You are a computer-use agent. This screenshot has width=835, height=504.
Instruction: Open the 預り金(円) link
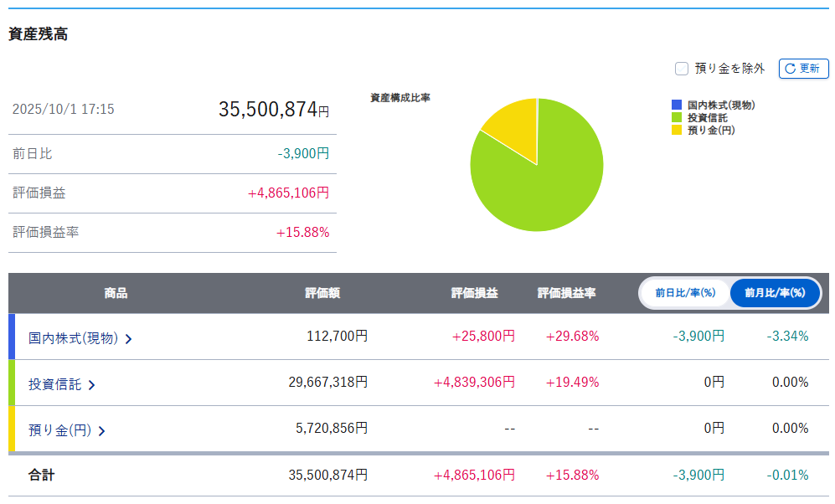59,430
